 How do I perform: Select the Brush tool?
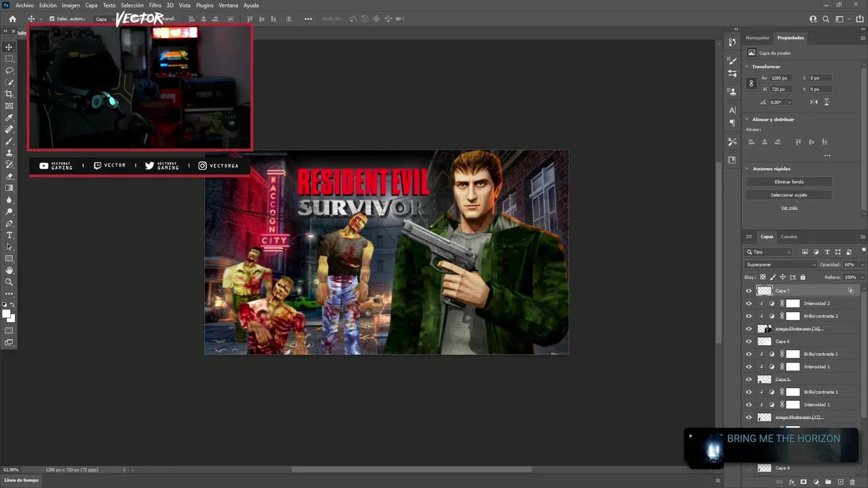9,141
